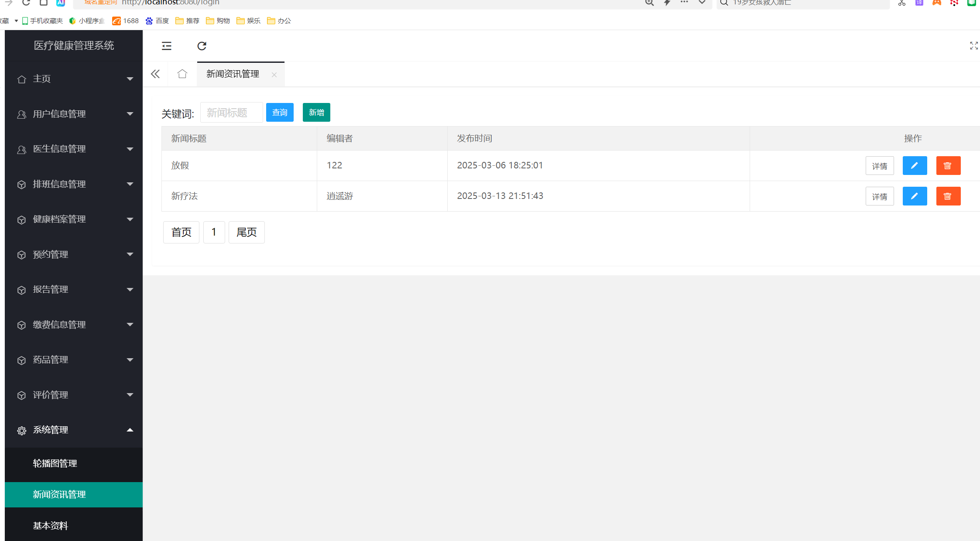Click the 查询 search button
Screen dimensions: 980x541
coord(280,113)
